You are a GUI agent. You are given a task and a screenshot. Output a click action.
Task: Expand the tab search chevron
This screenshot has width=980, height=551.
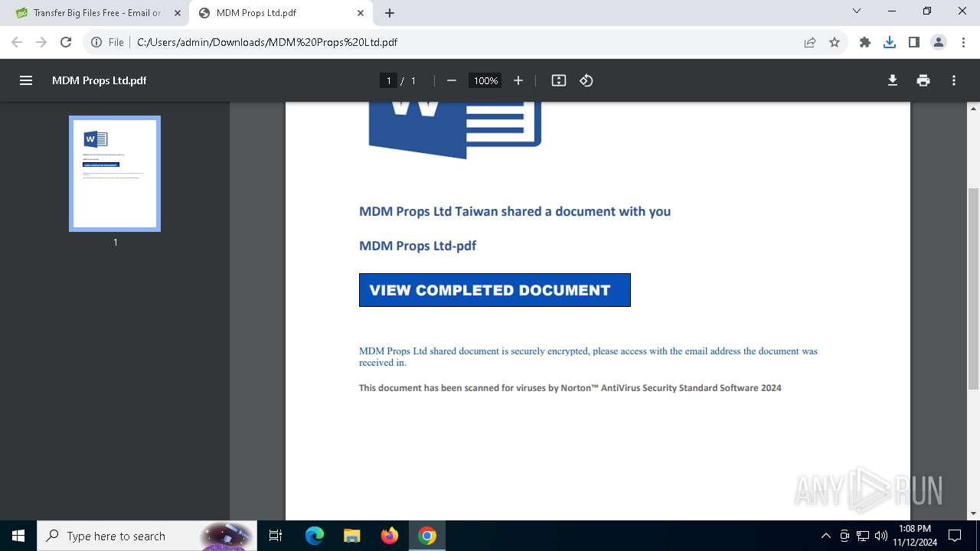857,11
